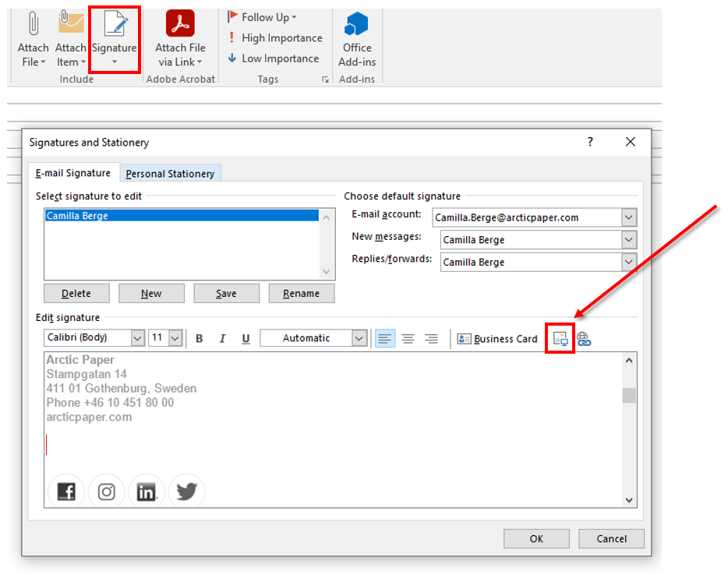Click OK to confirm signature changes
Image resolution: width=728 pixels, height=582 pixels.
point(536,538)
